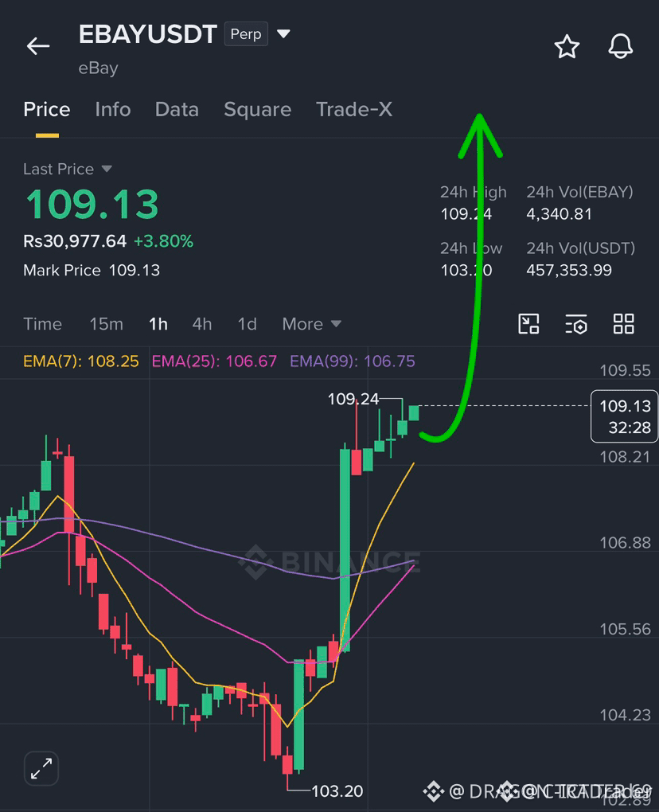Tap the EMA(7): 108.25 label
The image size is (659, 812).
click(x=81, y=361)
